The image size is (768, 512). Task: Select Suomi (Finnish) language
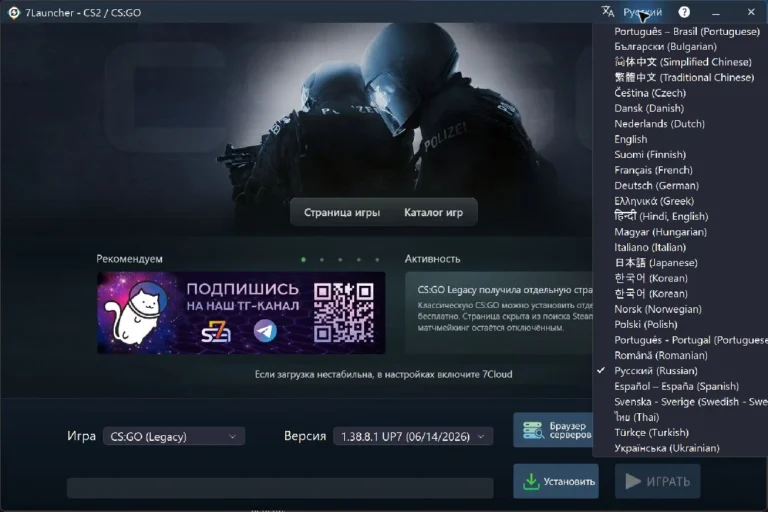coord(650,155)
